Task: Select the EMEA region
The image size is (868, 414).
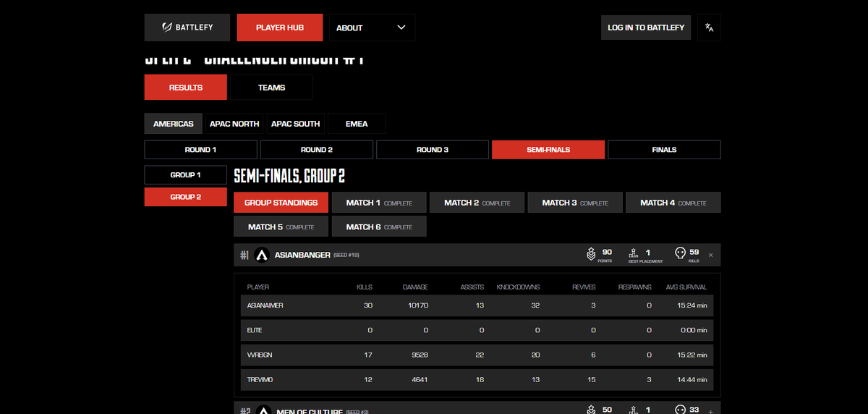Action: click(x=357, y=124)
